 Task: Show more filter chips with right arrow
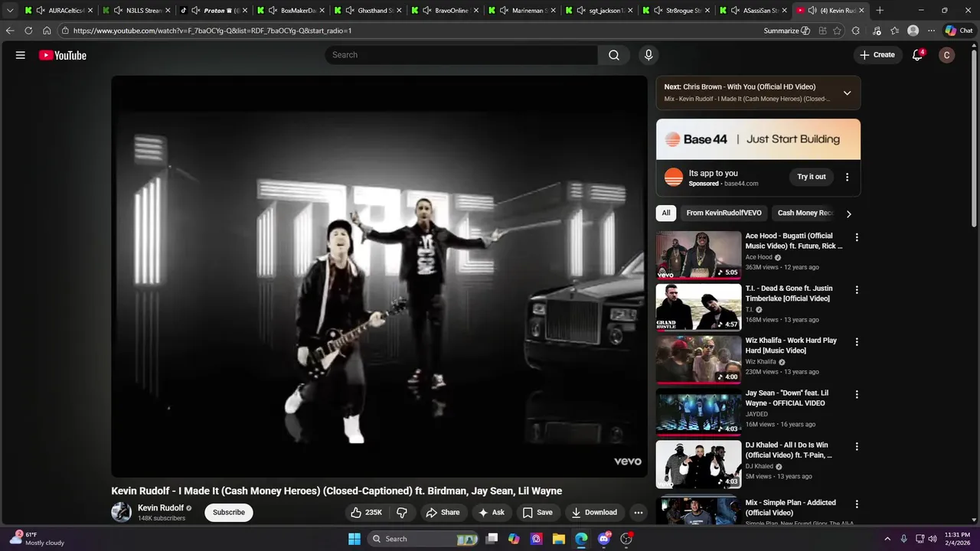pyautogui.click(x=848, y=214)
